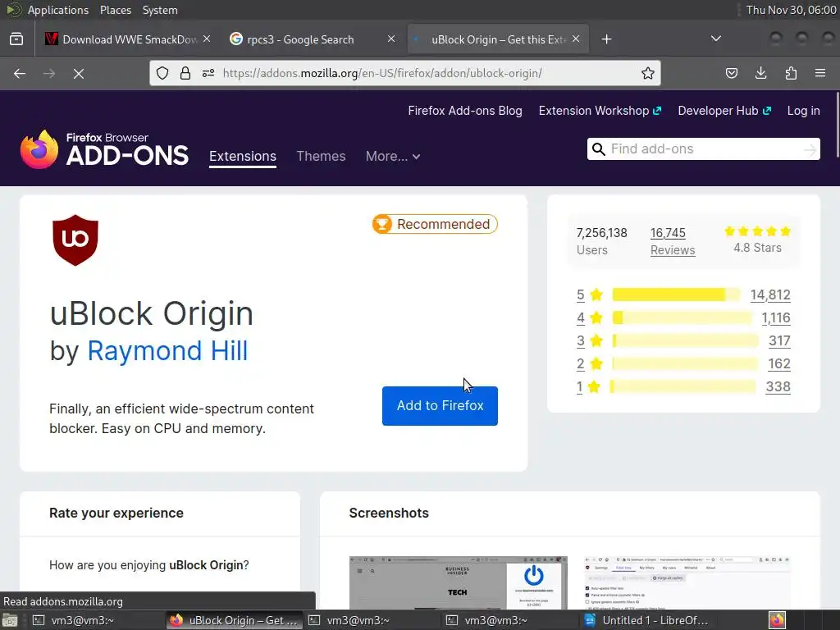
Task: Select the Themes navigation item
Action: pyautogui.click(x=321, y=157)
